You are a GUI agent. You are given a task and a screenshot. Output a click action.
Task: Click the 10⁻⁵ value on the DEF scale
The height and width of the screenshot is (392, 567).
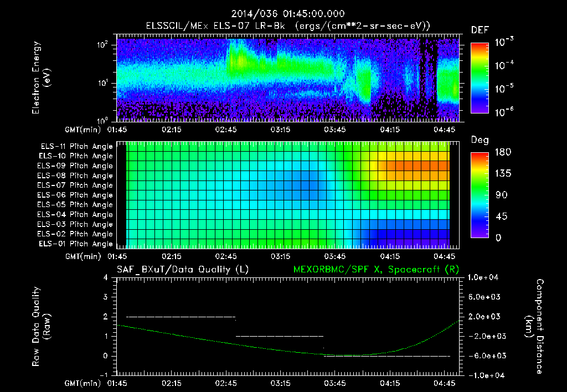(x=504, y=89)
